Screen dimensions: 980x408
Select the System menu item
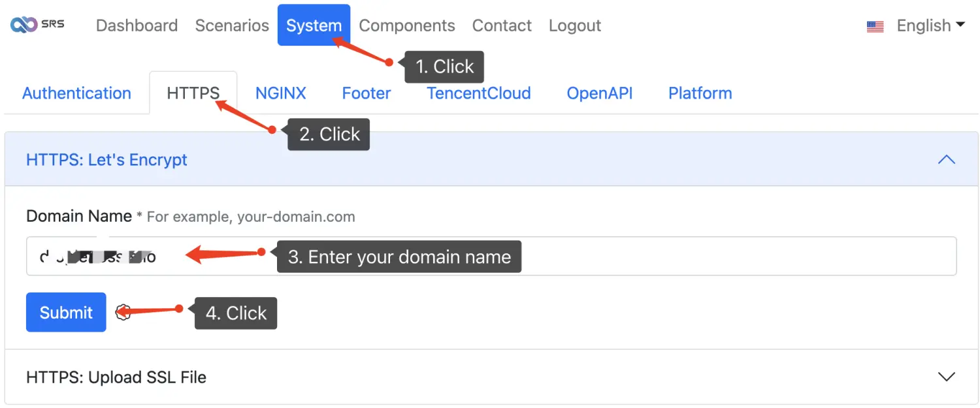(314, 25)
